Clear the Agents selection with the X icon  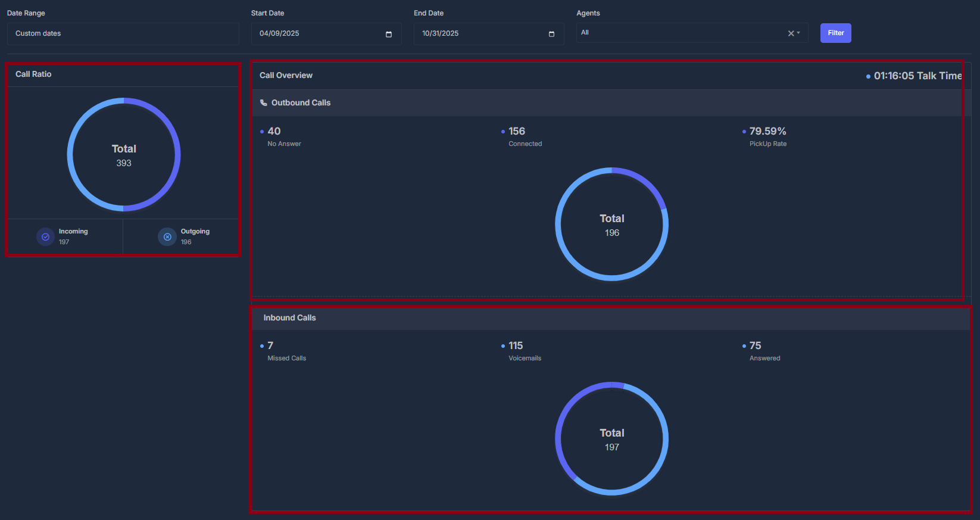pyautogui.click(x=791, y=33)
